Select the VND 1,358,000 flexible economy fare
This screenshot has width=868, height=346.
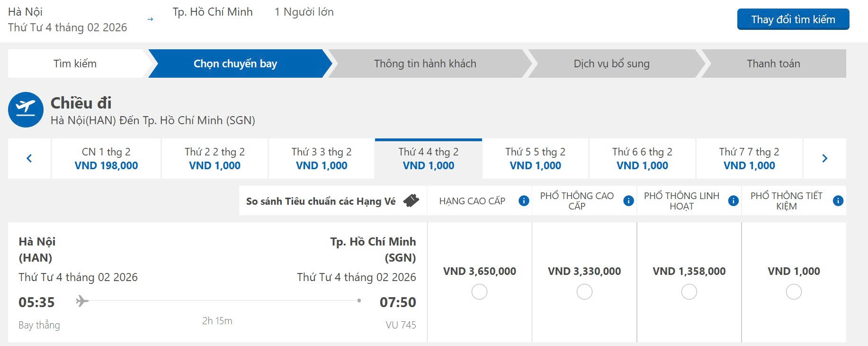coord(689,291)
